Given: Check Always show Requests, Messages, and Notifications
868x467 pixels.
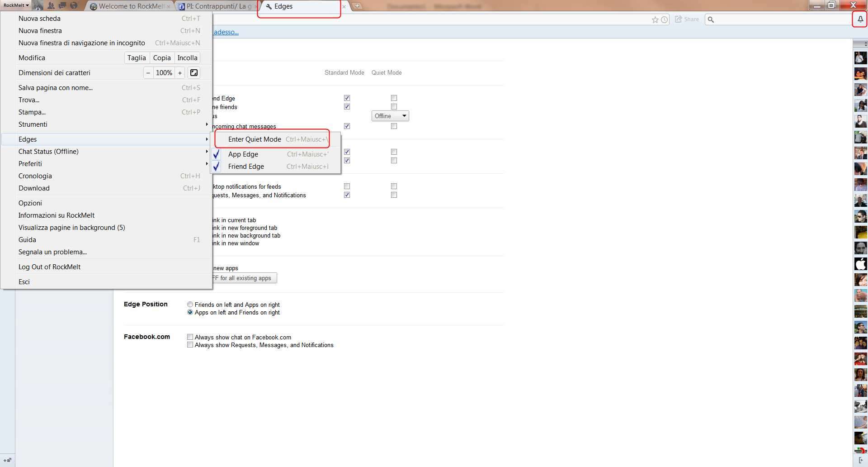Looking at the screenshot, I should click(x=190, y=345).
